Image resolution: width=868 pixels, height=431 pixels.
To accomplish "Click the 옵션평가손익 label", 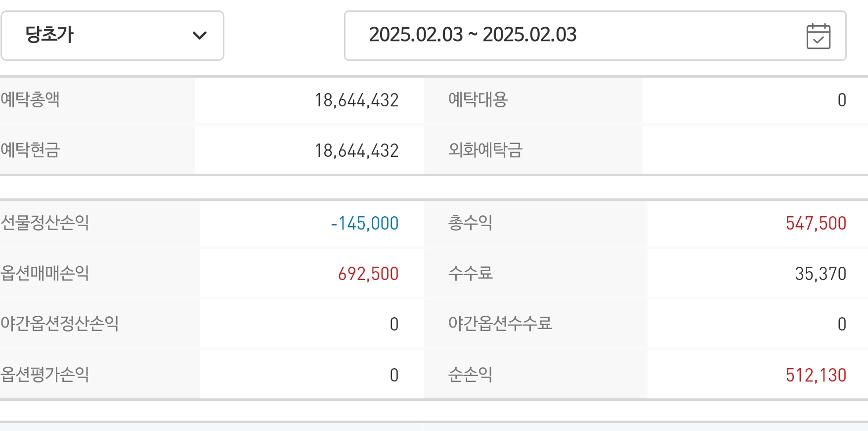I will tap(44, 375).
